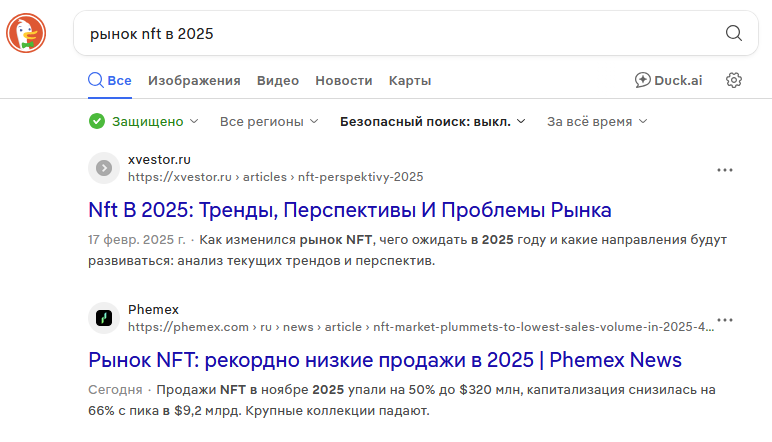The image size is (772, 442).
Task: Switch to the Новости tab
Action: [x=343, y=81]
